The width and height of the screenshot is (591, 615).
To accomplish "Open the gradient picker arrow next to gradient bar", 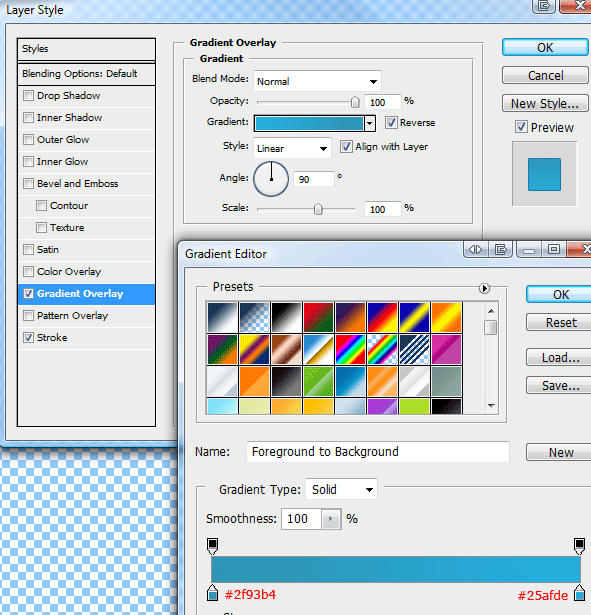I will click(x=369, y=124).
